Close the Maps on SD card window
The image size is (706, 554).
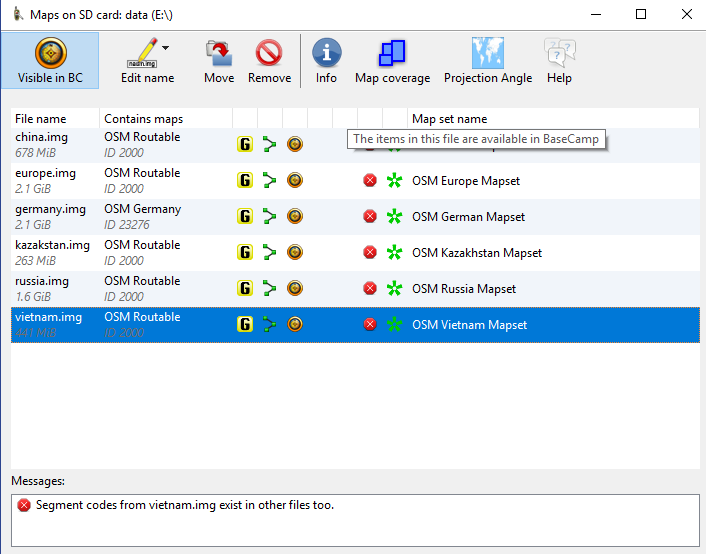(686, 14)
